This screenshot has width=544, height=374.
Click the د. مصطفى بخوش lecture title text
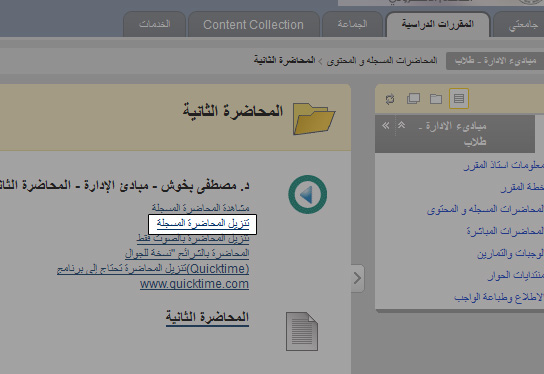[125, 185]
